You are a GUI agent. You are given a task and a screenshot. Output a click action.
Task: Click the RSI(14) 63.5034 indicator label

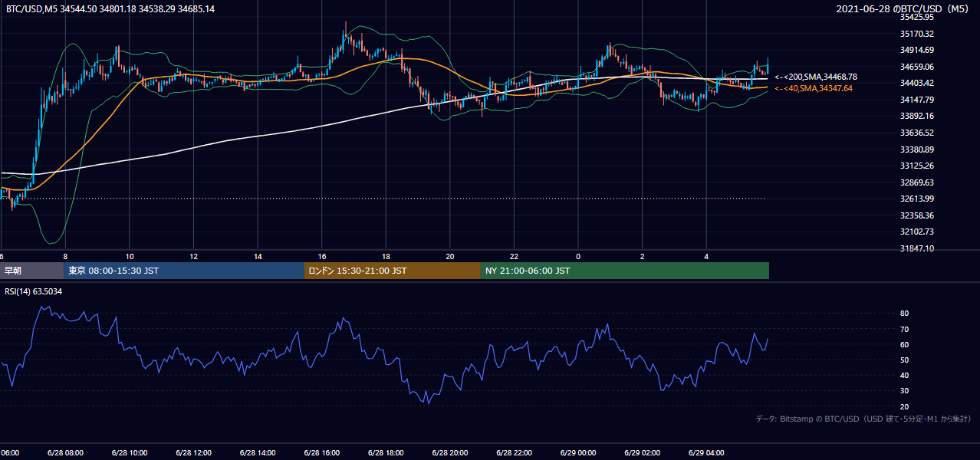click(x=34, y=291)
